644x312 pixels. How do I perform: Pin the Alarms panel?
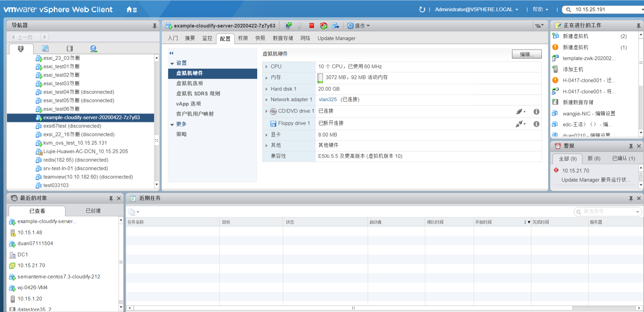point(631,146)
